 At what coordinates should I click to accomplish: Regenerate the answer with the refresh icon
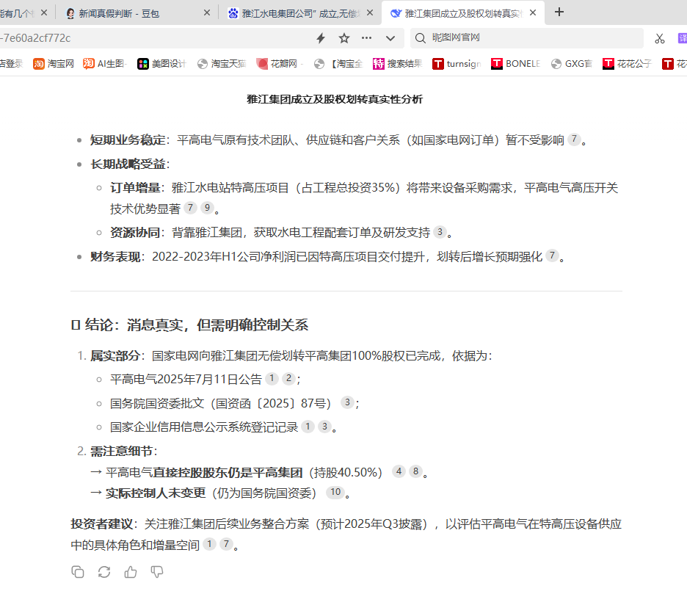(x=104, y=572)
